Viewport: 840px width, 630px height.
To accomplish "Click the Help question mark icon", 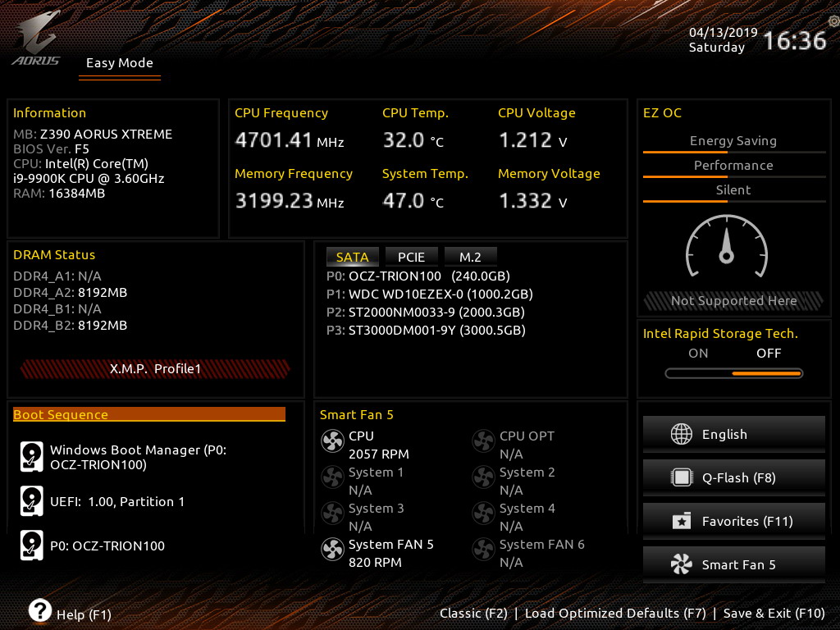I will tap(39, 610).
